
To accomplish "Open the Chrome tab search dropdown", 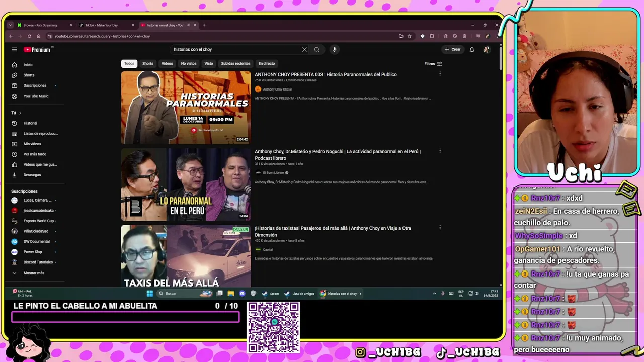I will tap(10, 25).
